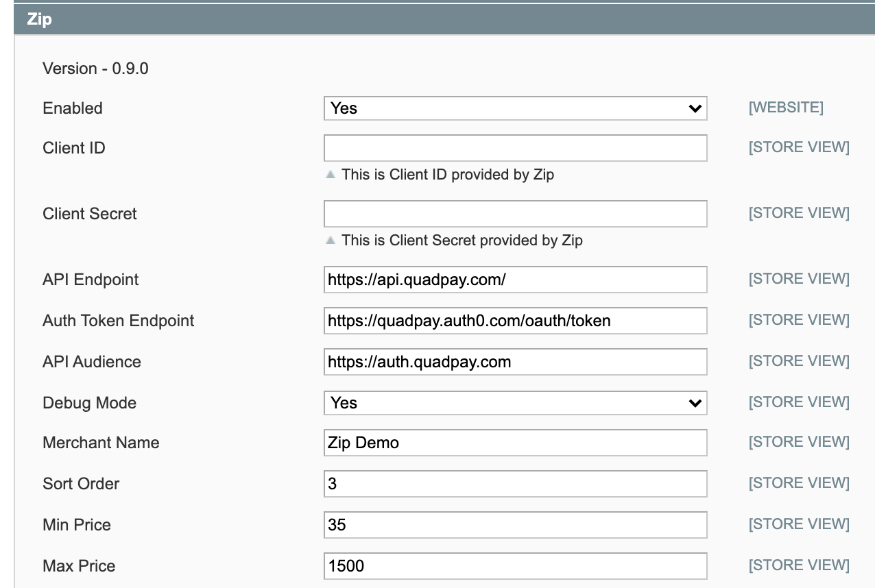Click the Auth Token Endpoint field
Screen dimensions: 875x588
click(515, 321)
